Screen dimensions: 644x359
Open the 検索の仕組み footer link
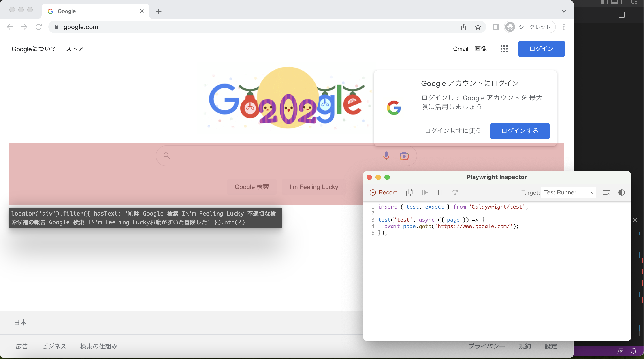(x=99, y=346)
